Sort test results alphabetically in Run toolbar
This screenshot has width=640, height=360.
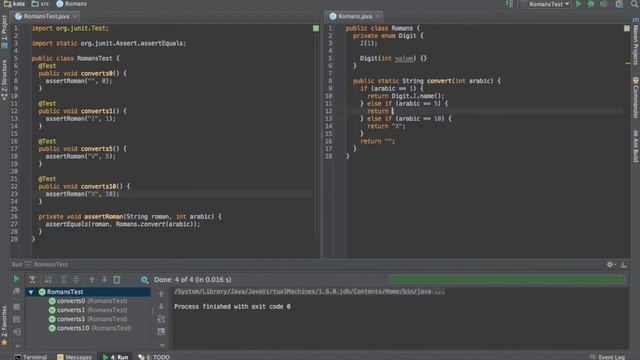pos(48,280)
